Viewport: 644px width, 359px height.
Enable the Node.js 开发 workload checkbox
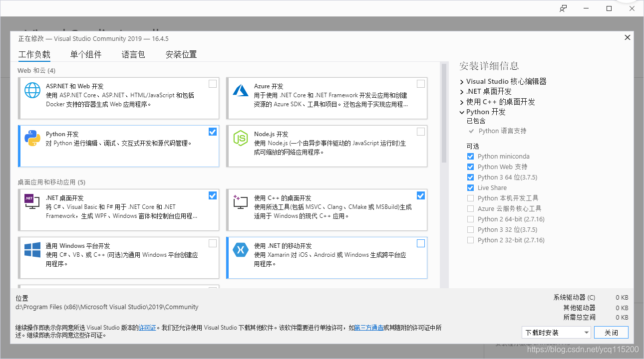pyautogui.click(x=421, y=132)
